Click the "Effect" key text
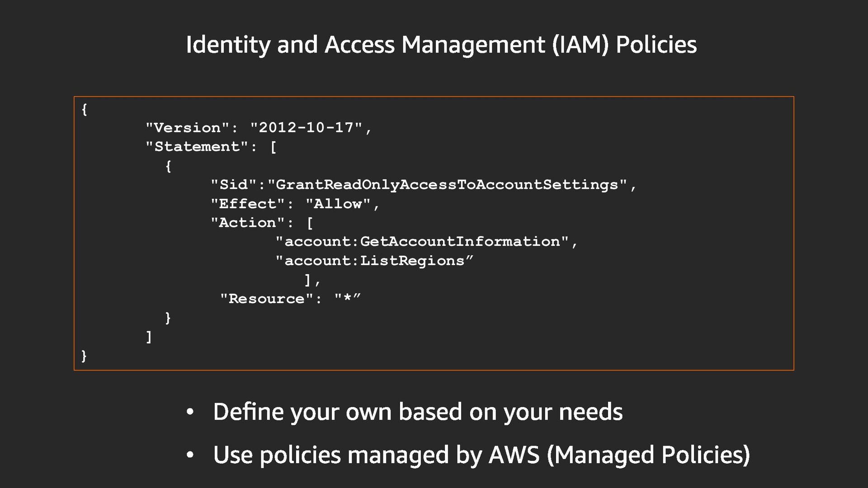The image size is (868, 488). point(247,204)
